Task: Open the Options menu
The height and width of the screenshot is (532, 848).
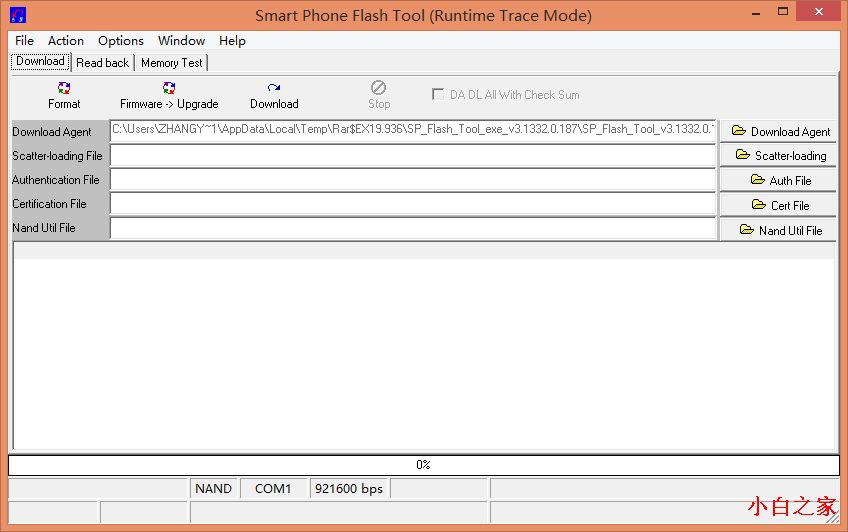Action: click(x=121, y=41)
